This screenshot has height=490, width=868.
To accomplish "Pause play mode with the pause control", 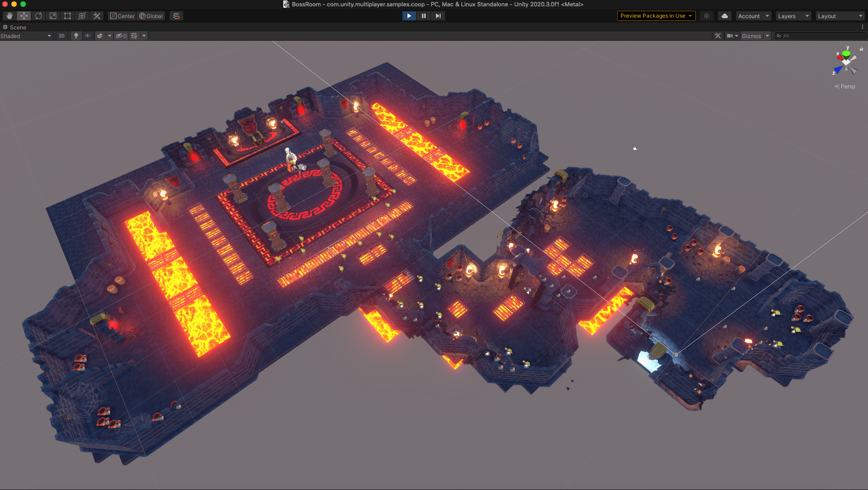I will (x=423, y=15).
